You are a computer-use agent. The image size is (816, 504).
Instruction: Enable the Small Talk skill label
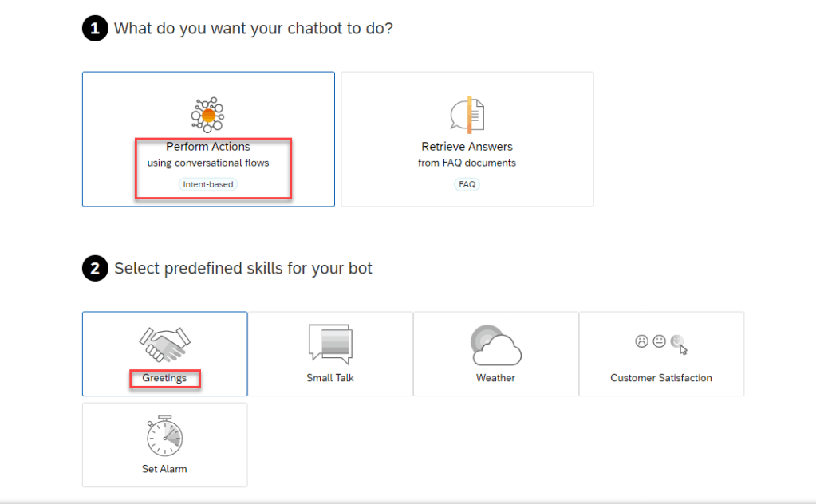pos(330,378)
